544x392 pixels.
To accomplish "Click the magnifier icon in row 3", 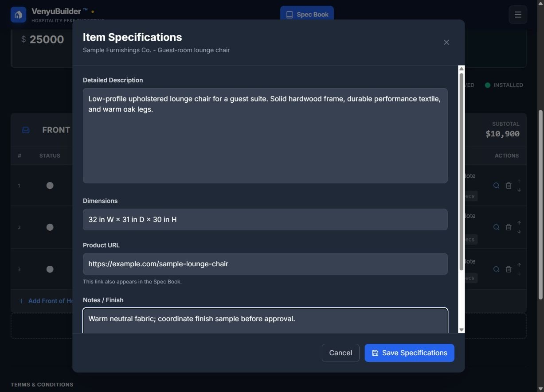I will click(x=497, y=269).
